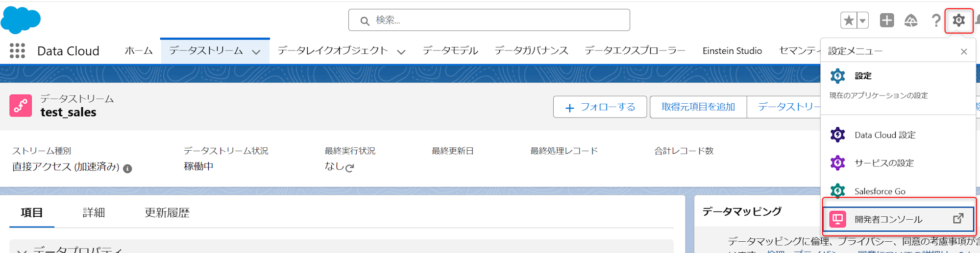Click the 合計レコード数 label
The width and height of the screenshot is (980, 253).
coord(684,151)
